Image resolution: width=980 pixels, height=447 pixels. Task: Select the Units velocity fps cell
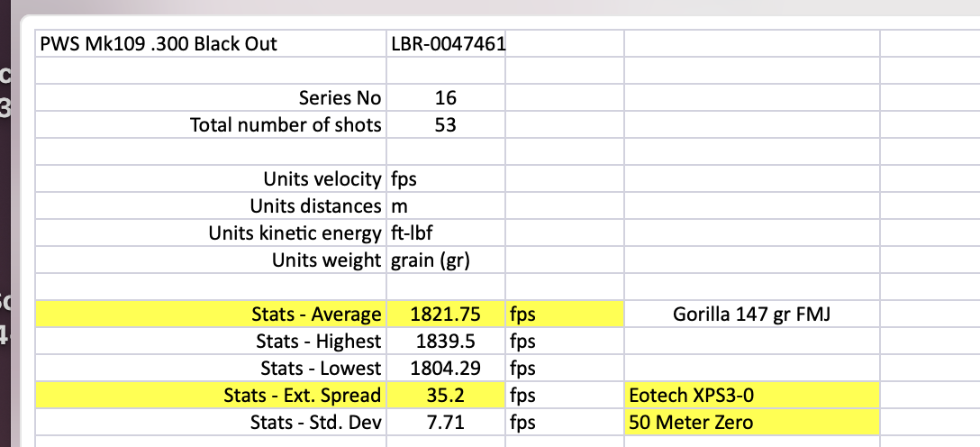click(x=446, y=178)
